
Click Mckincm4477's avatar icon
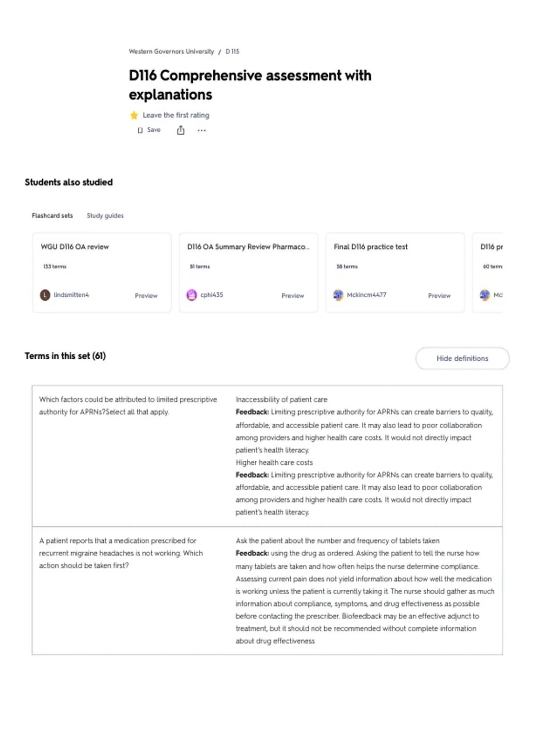coord(338,295)
